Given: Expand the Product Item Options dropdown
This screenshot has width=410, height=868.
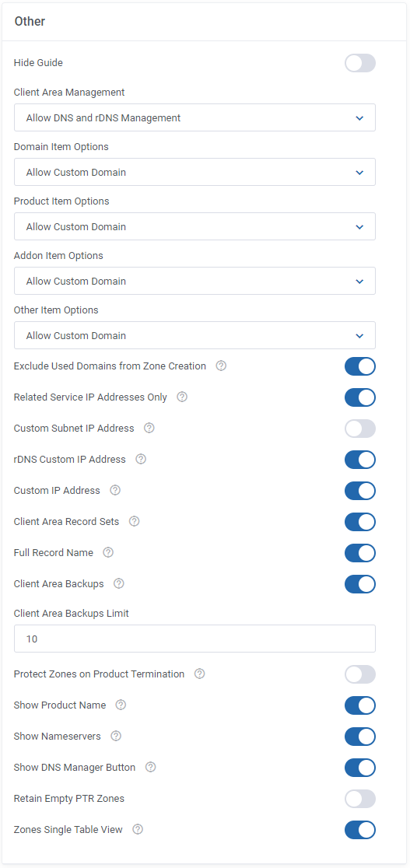Looking at the screenshot, I should (194, 226).
